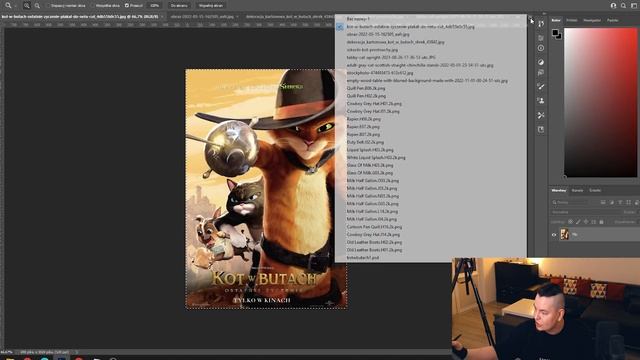The height and width of the screenshot is (360, 640).
Task: Switch to the Gradienty panel tab
Action: (x=592, y=20)
